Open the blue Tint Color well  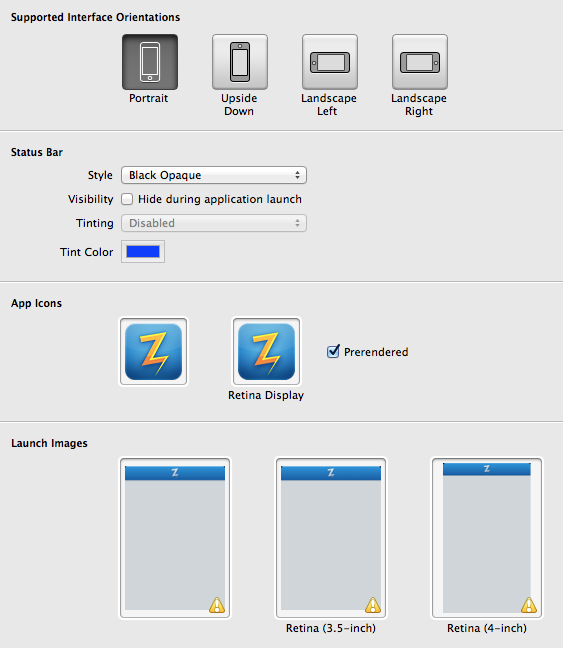click(x=143, y=251)
